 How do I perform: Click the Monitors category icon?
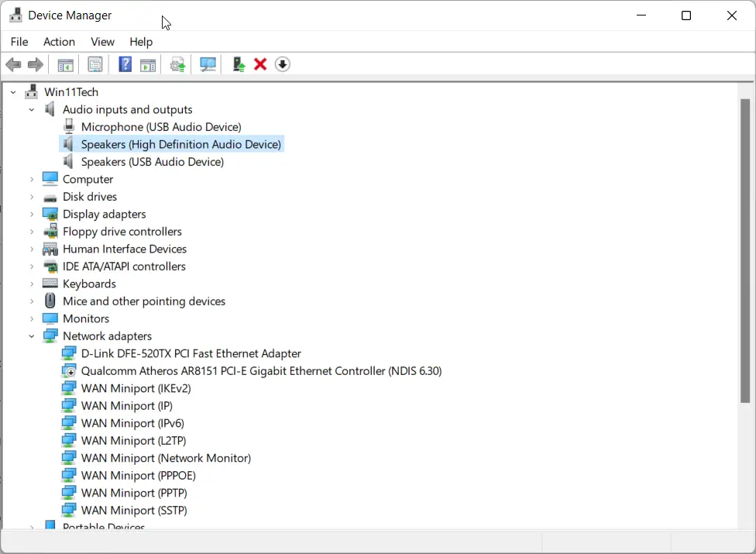coord(50,318)
